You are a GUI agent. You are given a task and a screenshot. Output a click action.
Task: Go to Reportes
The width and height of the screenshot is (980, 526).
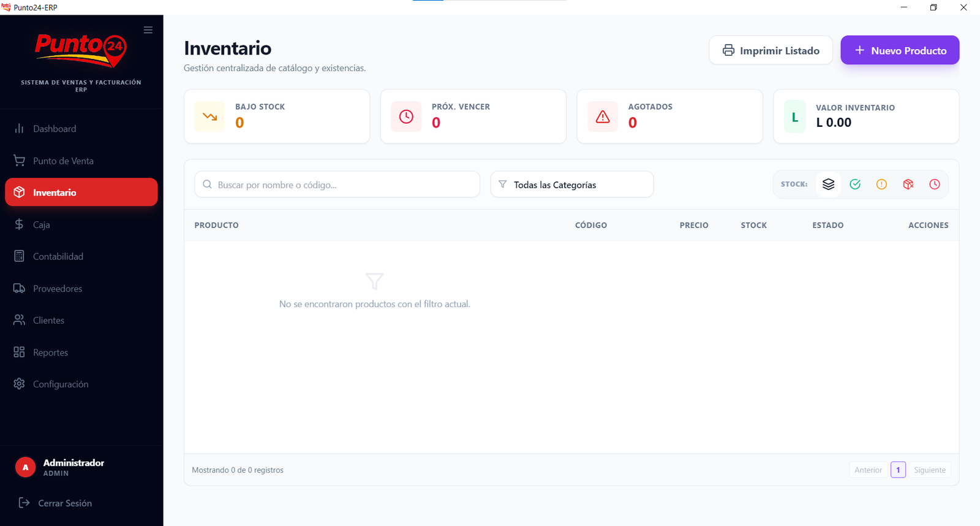click(x=81, y=352)
